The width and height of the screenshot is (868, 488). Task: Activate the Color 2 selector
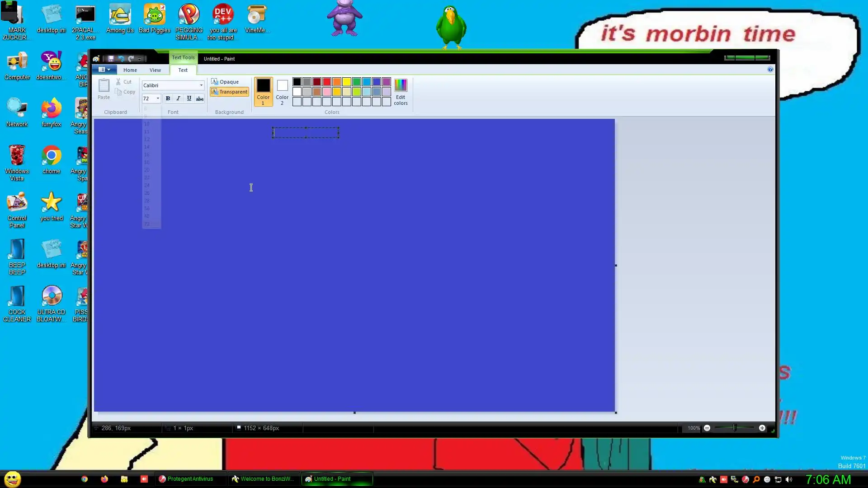click(282, 92)
